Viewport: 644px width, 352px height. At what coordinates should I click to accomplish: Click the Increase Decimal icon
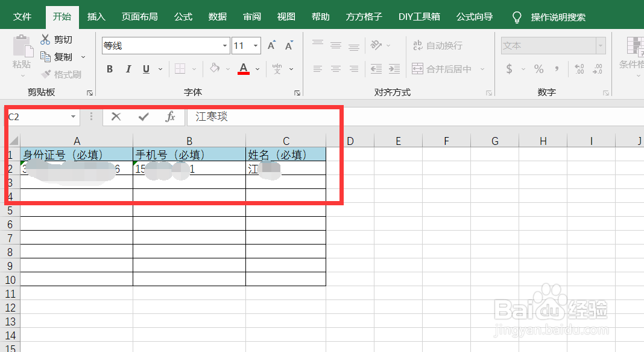(579, 69)
